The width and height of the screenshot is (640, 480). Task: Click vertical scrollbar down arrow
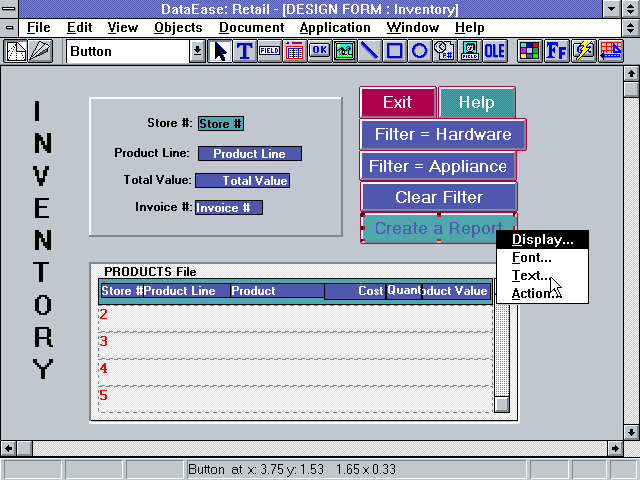[631, 432]
